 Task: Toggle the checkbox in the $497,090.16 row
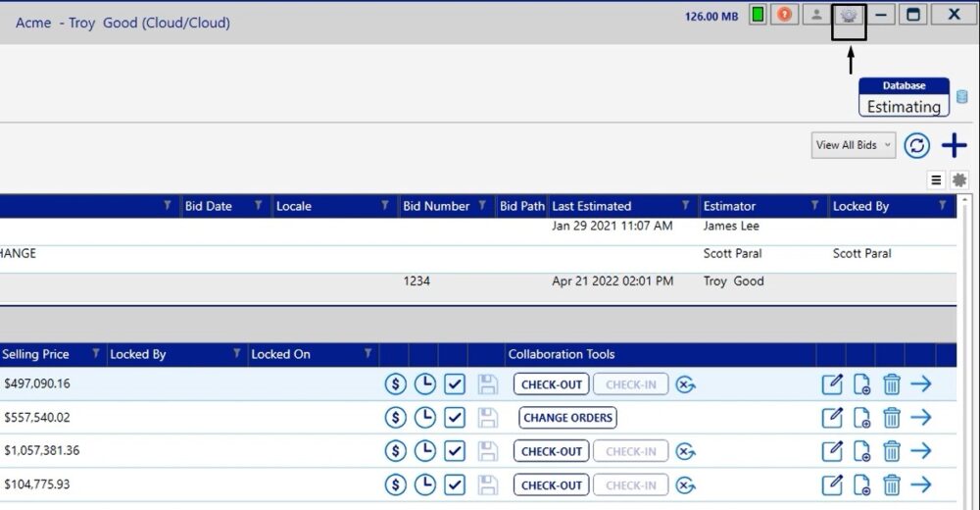(454, 384)
